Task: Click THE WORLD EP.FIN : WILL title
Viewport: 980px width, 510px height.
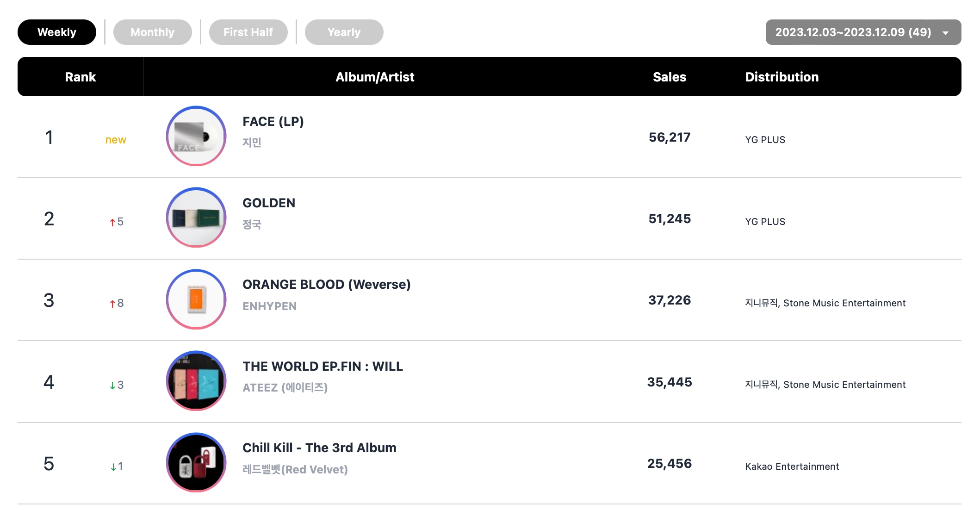Action: click(x=323, y=367)
